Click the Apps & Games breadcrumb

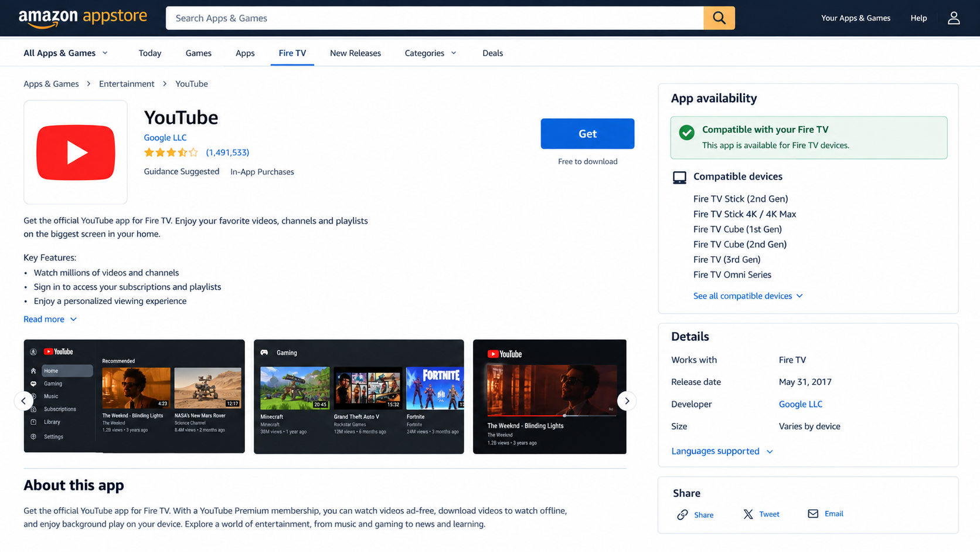(x=51, y=84)
